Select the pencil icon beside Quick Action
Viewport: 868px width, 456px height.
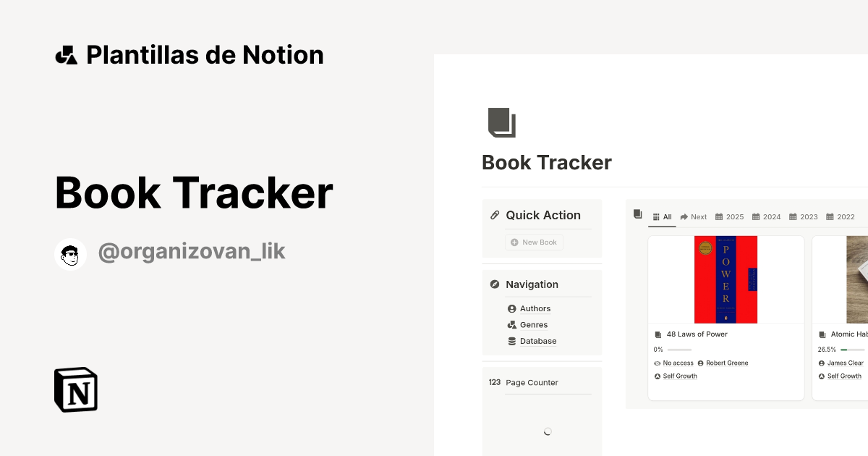click(495, 214)
